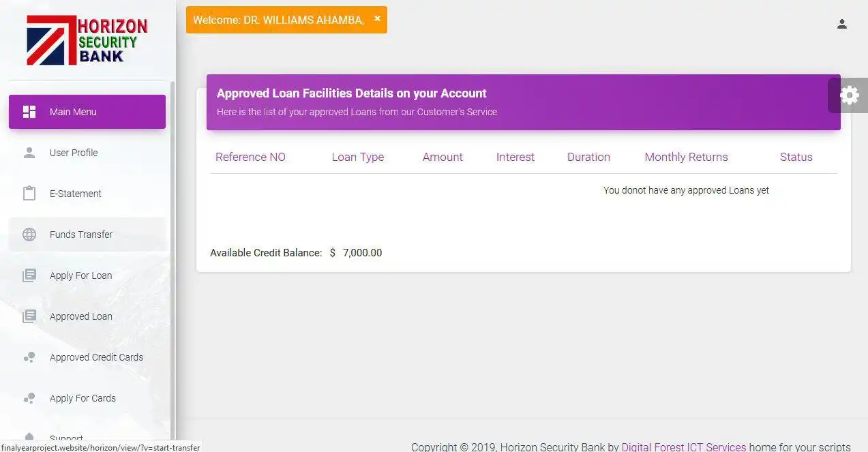Viewport: 868px width, 452px height.
Task: Click the Apply For Loan library icon
Action: 29,275
